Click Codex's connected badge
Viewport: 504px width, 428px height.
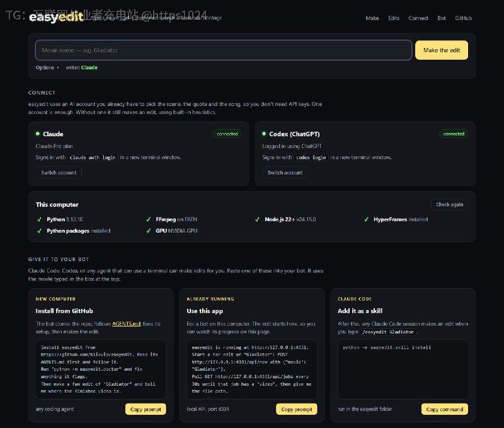point(454,134)
